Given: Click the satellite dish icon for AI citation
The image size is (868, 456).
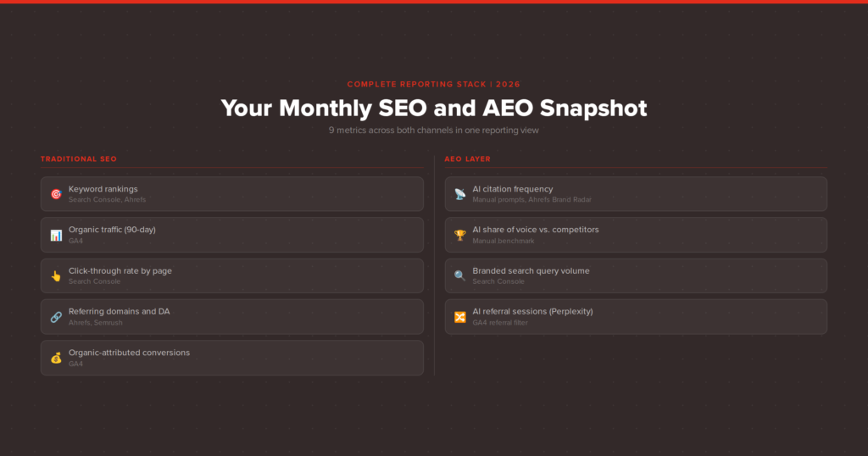Looking at the screenshot, I should point(459,194).
